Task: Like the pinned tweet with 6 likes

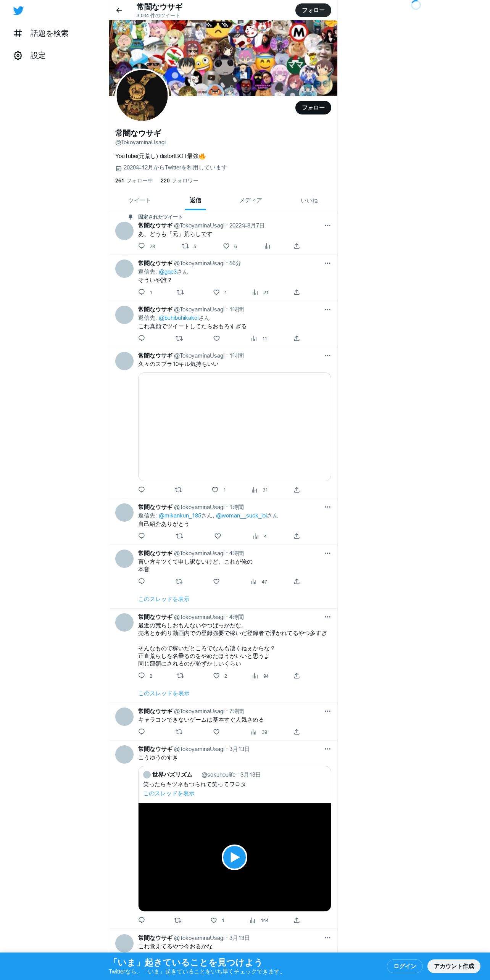Action: (x=226, y=246)
